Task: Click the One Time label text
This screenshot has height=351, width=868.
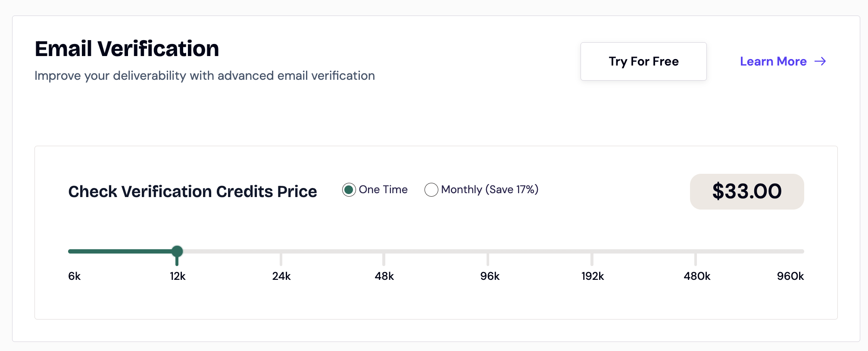Action: tap(383, 190)
